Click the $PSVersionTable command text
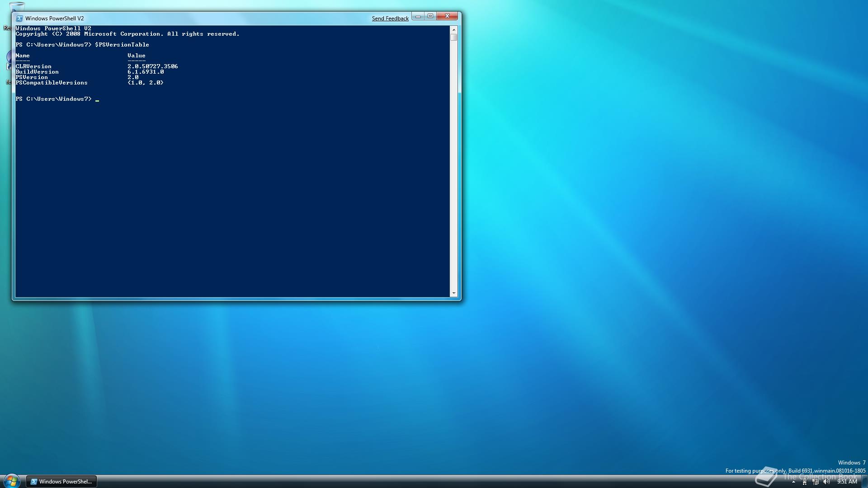This screenshot has width=868, height=488. [x=122, y=45]
